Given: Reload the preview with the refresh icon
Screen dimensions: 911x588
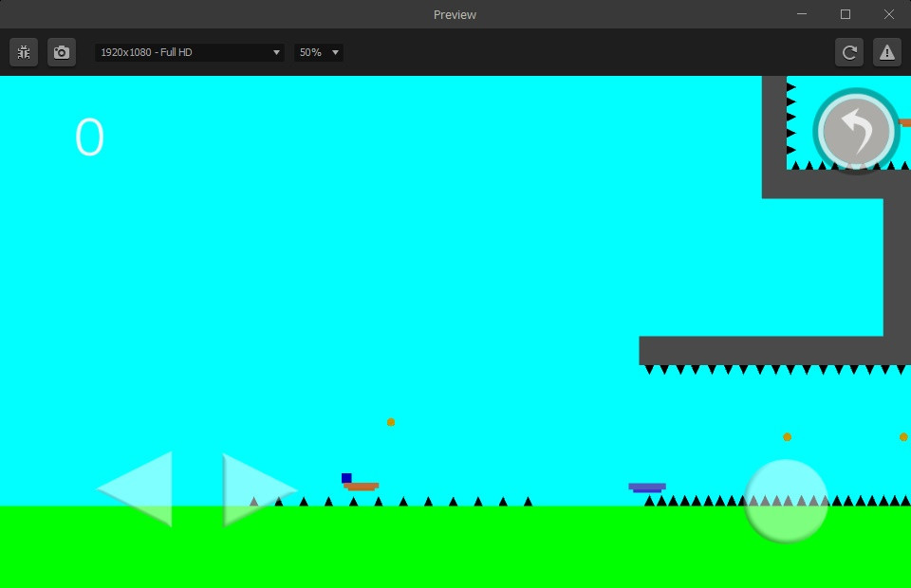Looking at the screenshot, I should [x=848, y=52].
